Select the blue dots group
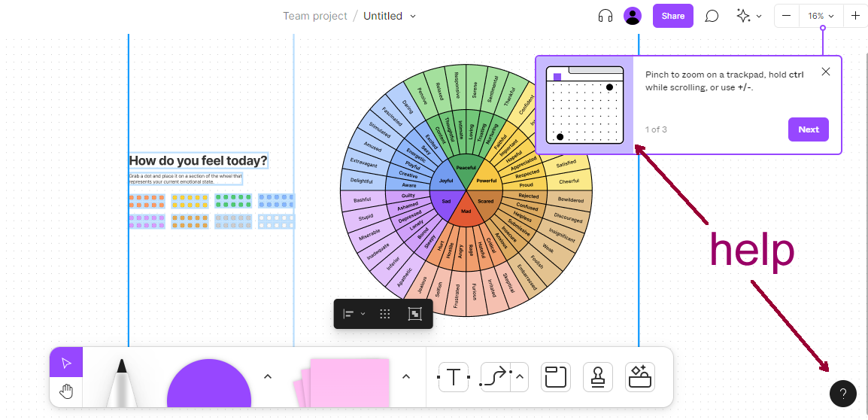The height and width of the screenshot is (420, 868). [276, 201]
